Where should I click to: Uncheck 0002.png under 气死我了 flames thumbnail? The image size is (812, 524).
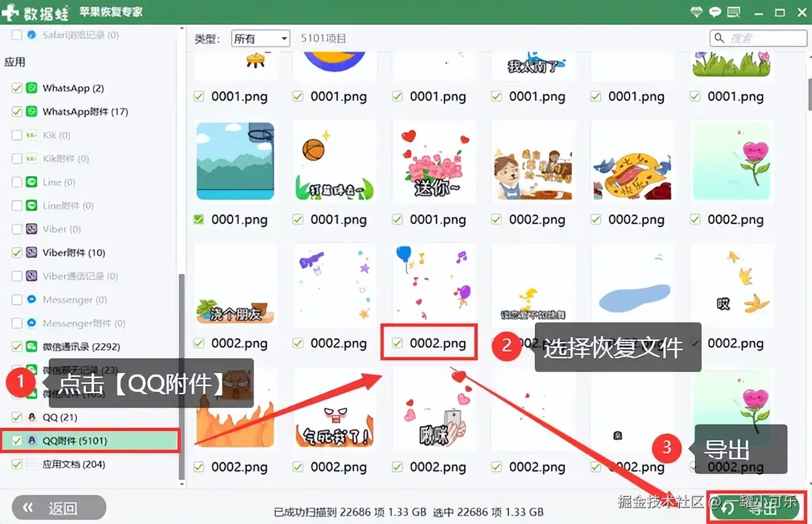298,467
